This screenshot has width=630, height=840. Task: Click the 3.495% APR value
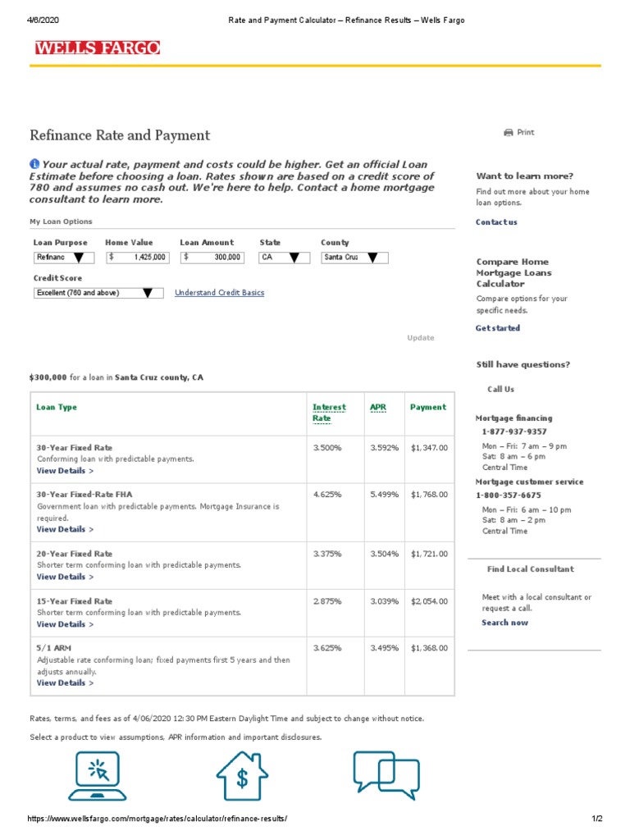tap(385, 648)
